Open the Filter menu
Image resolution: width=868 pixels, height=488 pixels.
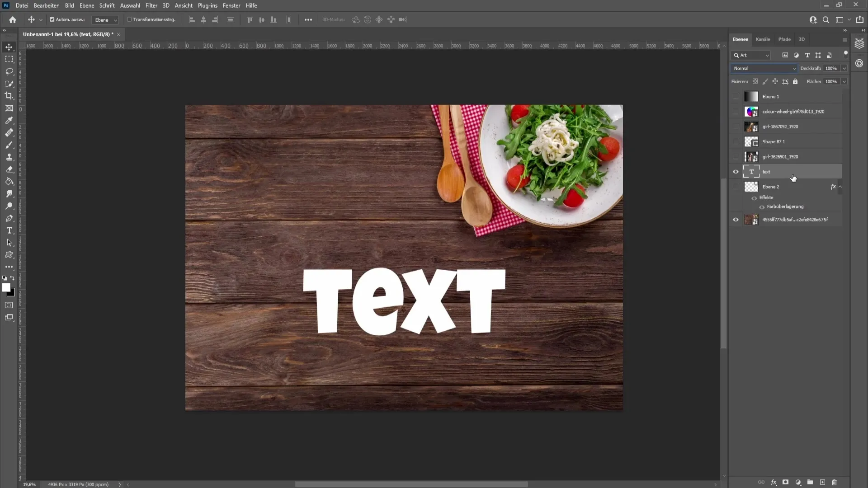151,5
